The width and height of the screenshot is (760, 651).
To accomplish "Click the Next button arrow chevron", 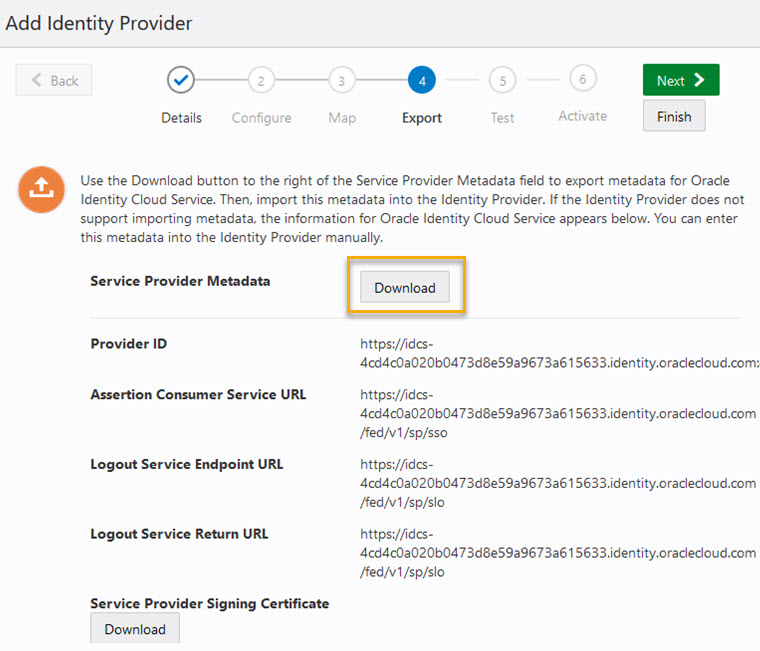I will pyautogui.click(x=699, y=80).
